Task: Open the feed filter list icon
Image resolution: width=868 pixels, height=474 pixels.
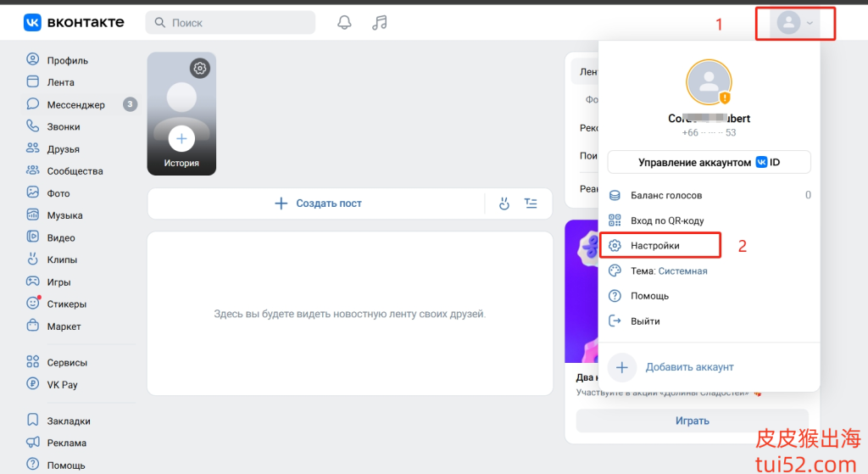Action: coord(531,204)
